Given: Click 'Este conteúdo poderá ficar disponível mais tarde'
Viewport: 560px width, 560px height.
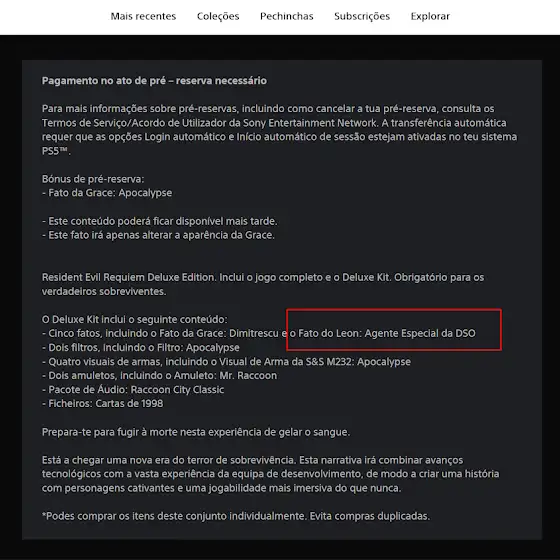Looking at the screenshot, I should 160,221.
